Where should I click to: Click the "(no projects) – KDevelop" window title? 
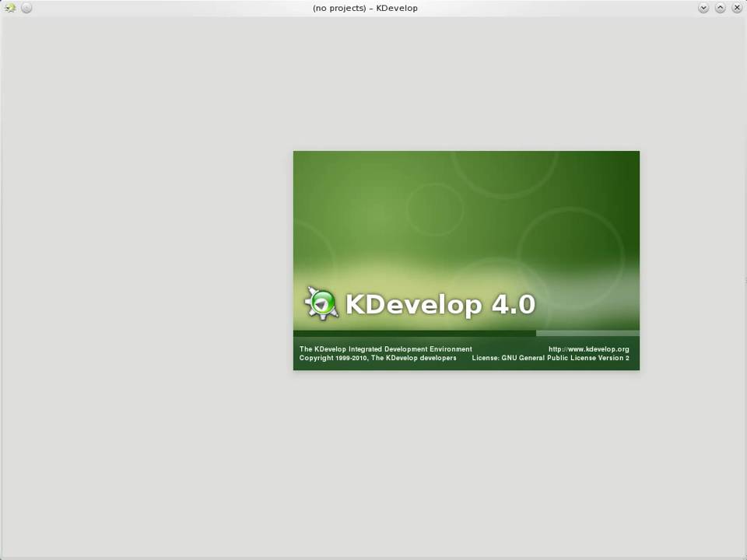[x=365, y=8]
